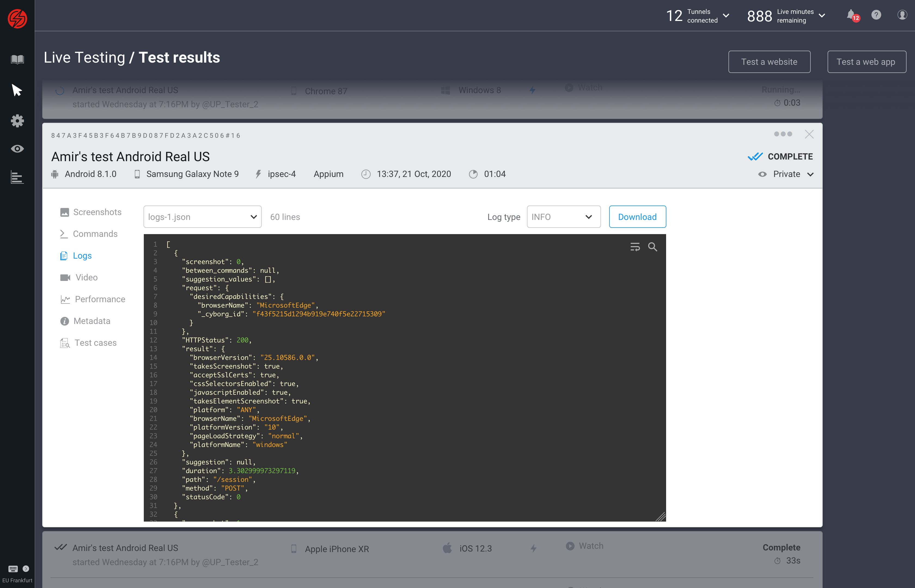Close the test details panel
The height and width of the screenshot is (588, 915).
click(809, 134)
